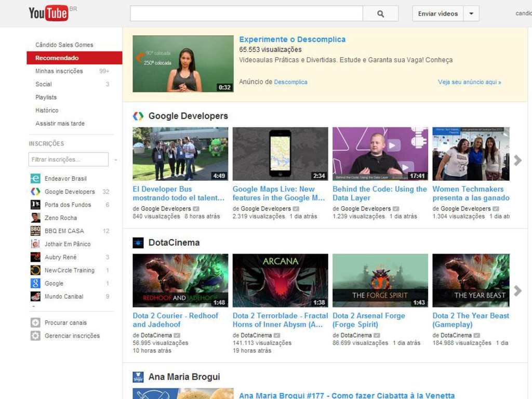
Task: Open Ana Maria Brogui #177 video title
Action: tap(347, 395)
